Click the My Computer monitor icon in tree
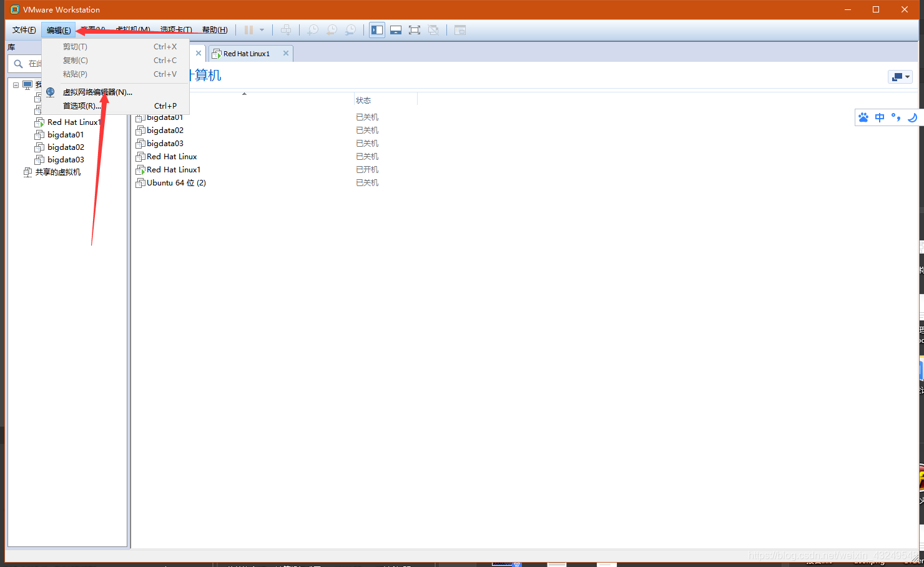The height and width of the screenshot is (567, 924). tap(27, 85)
